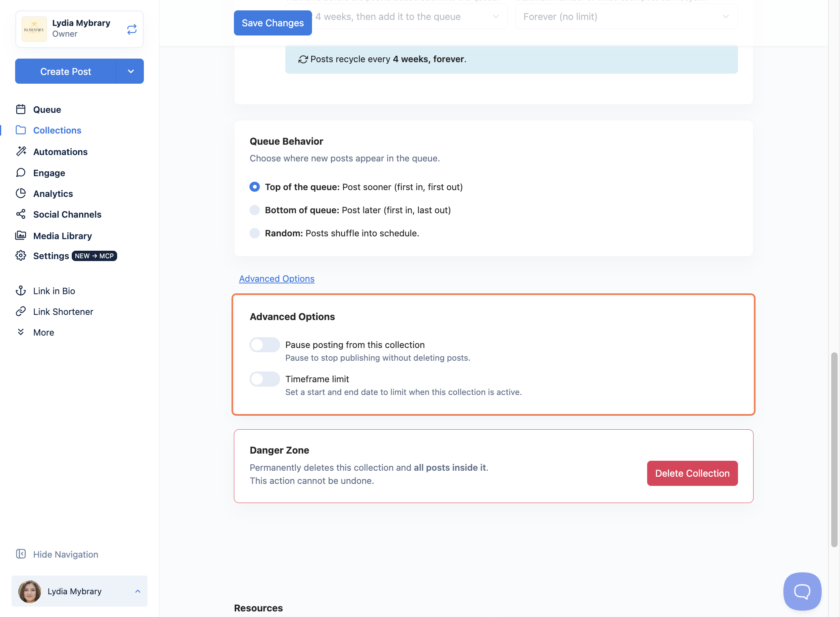Screen dimensions: 840x617
Task: Click the Rosemary workspace logo thumbnail
Action: point(34,29)
